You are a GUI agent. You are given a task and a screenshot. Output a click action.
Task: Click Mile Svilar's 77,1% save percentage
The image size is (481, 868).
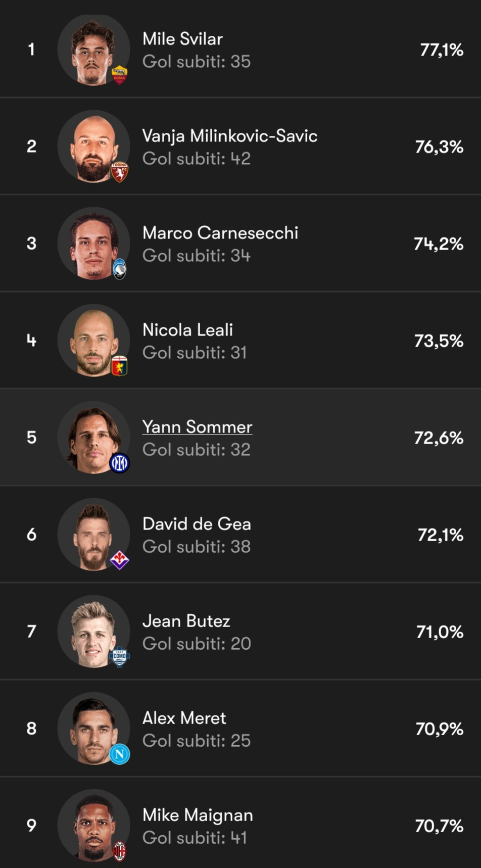coord(441,50)
